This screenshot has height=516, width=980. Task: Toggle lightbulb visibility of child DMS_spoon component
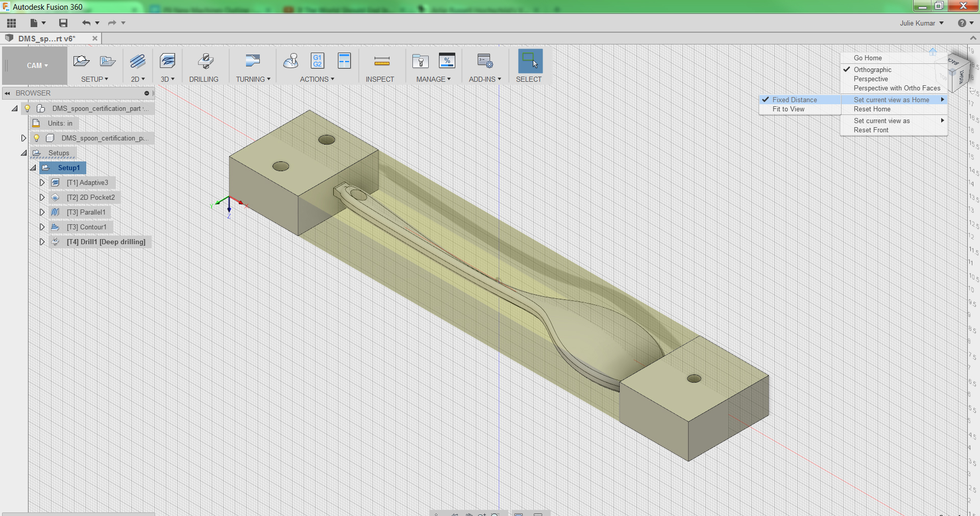point(37,138)
